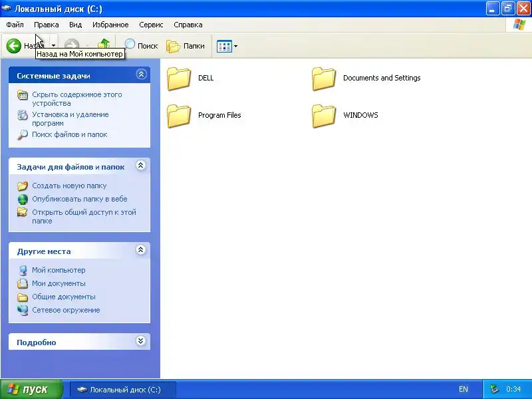This screenshot has width=532, height=399.
Task: Collapse the Другие места panel
Action: [141, 250]
